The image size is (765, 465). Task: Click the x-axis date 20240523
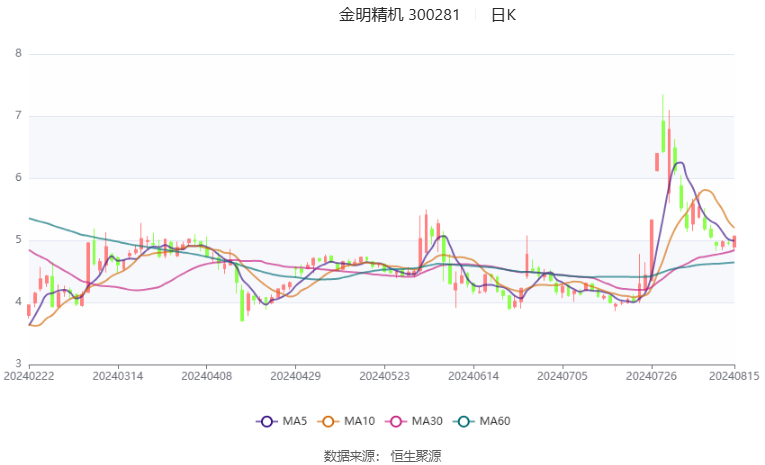click(384, 376)
